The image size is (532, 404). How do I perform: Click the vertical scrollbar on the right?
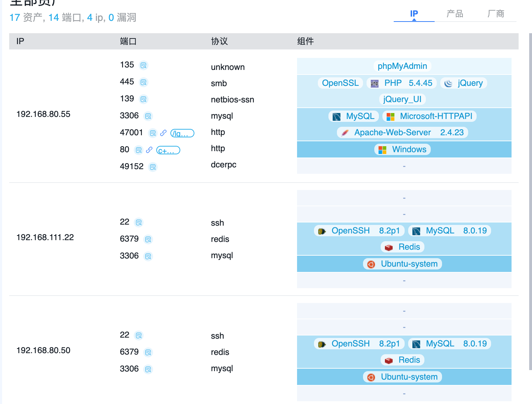(530, 201)
